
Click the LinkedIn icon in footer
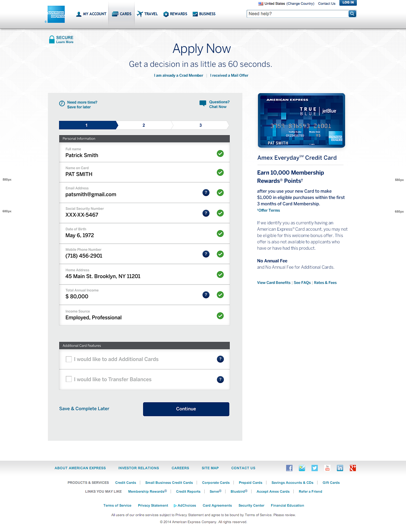(x=340, y=468)
